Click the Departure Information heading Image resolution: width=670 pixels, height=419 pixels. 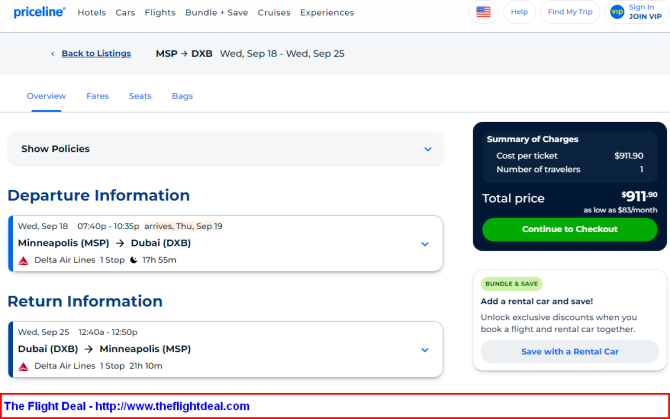(99, 196)
